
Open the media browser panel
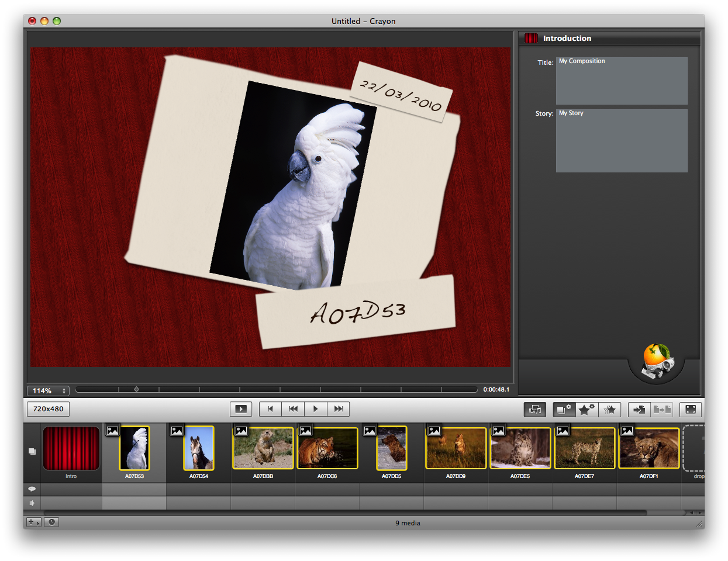tap(534, 410)
